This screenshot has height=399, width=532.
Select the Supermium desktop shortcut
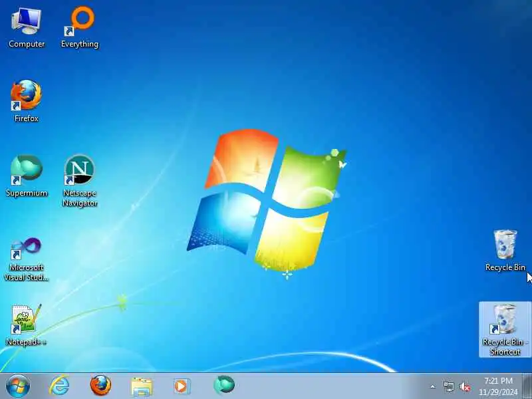27,176
